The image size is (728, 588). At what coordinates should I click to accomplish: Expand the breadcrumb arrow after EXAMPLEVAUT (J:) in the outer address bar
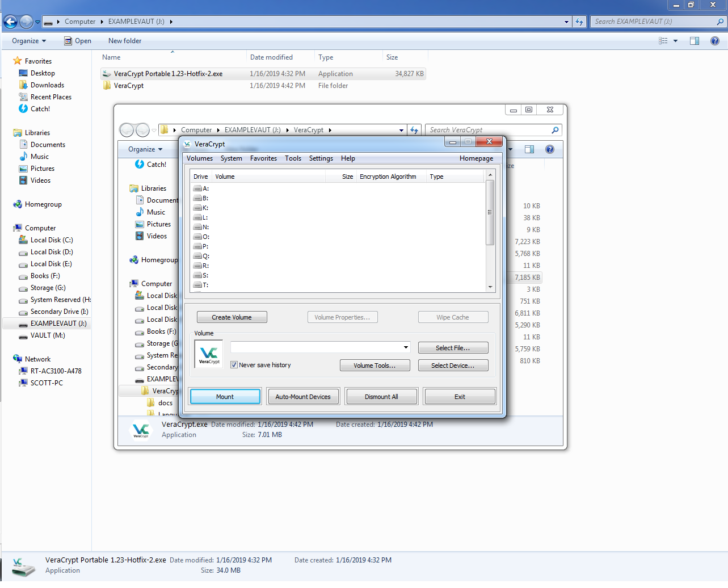click(171, 22)
